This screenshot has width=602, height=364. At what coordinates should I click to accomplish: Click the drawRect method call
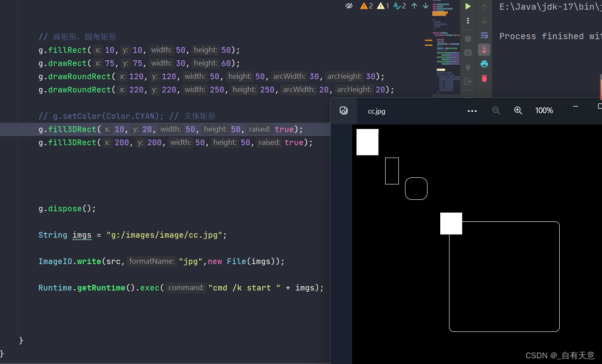tap(67, 63)
